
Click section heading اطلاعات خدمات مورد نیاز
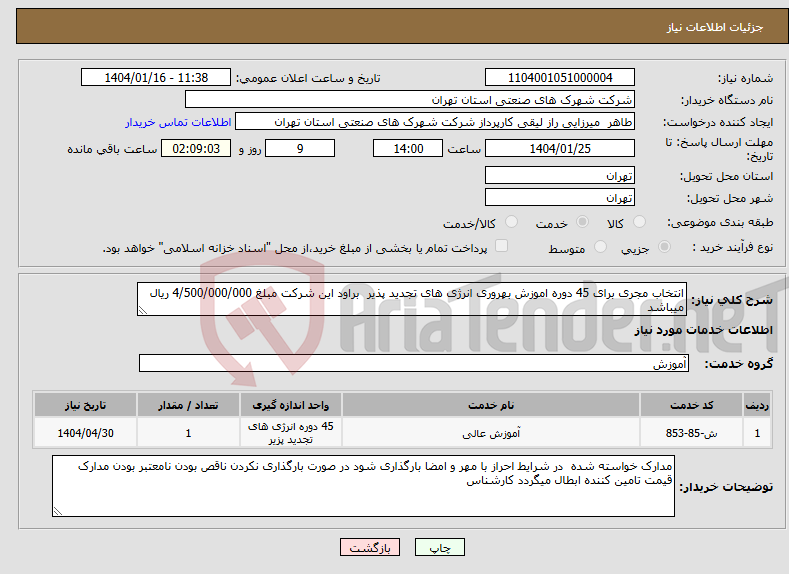703,330
